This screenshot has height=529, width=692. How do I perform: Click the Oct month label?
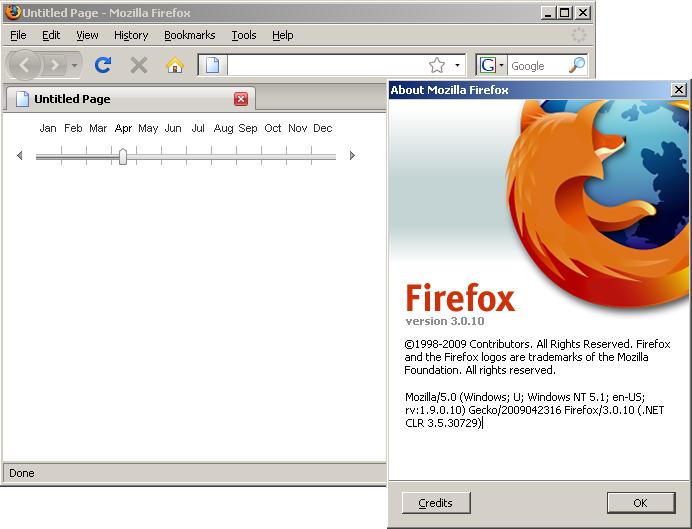coord(273,128)
